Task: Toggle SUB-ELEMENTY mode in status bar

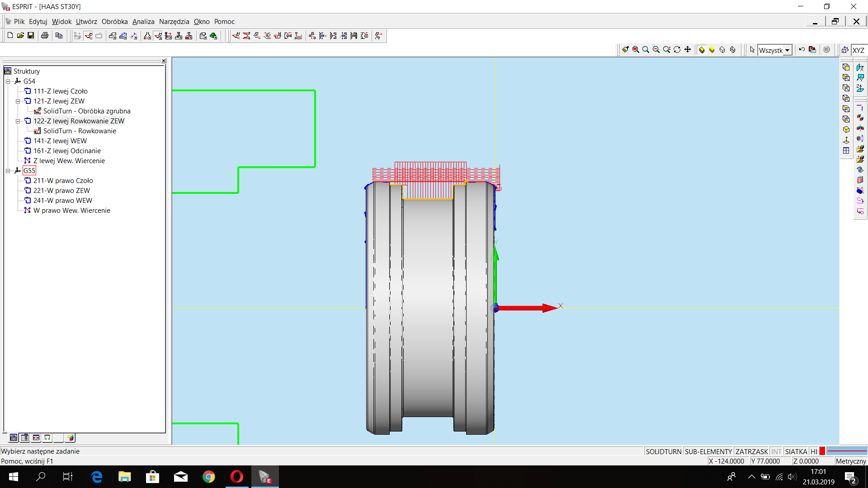Action: click(708, 451)
